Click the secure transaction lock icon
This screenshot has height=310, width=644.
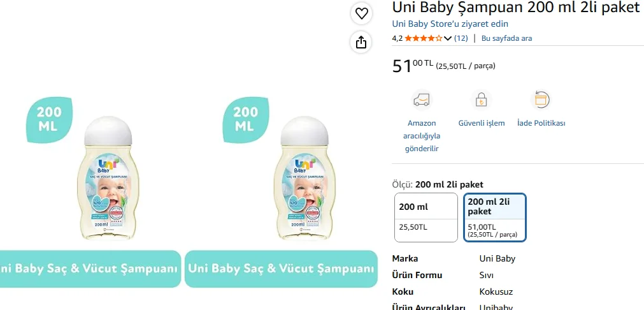[x=481, y=100]
